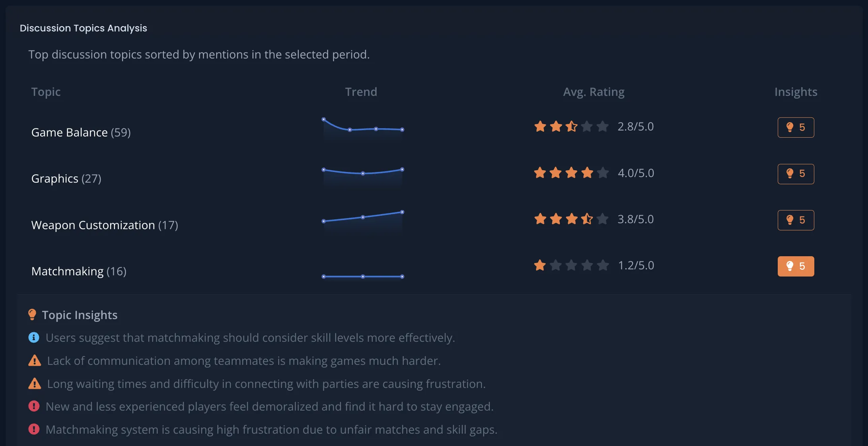The image size is (868, 446).
Task: Sort by the Avg. Rating column header
Action: click(594, 92)
